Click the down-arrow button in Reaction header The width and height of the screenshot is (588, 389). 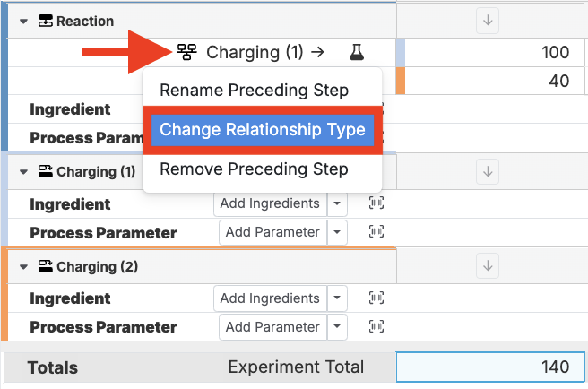487,21
